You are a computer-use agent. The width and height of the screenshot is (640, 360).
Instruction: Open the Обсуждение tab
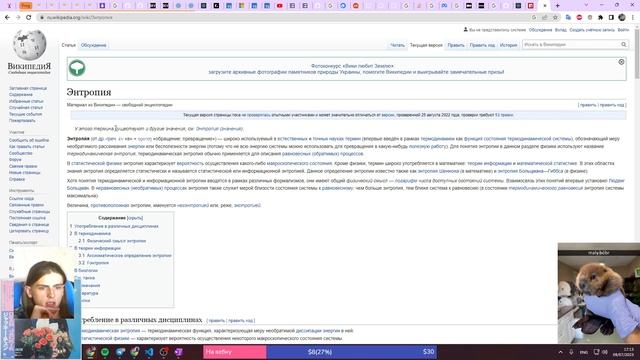point(93,45)
